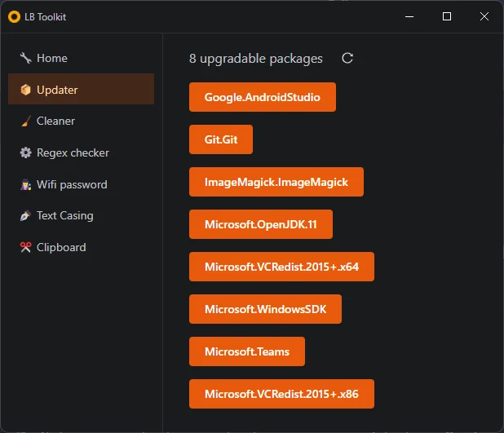This screenshot has width=504, height=433.
Task: Click the gear icon beside Regex checker
Action: [26, 152]
